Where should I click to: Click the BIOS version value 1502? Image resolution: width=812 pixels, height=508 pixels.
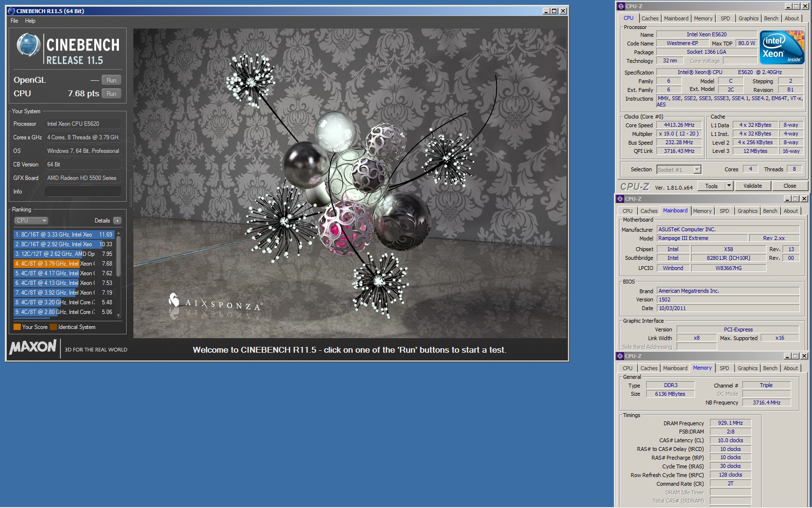728,299
